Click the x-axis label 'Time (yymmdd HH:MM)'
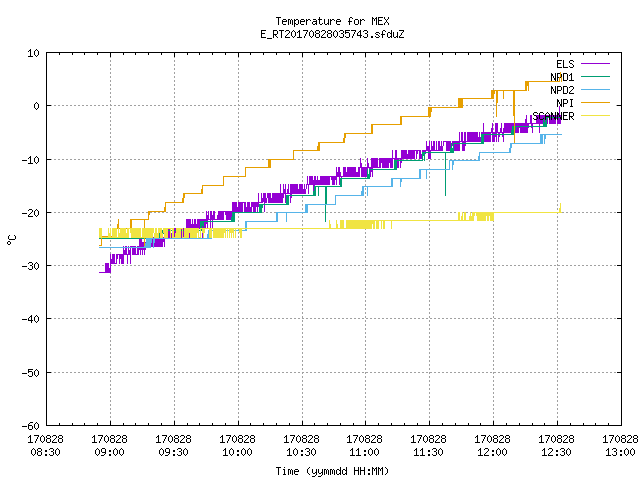This screenshot has height=480, width=640. 332,471
